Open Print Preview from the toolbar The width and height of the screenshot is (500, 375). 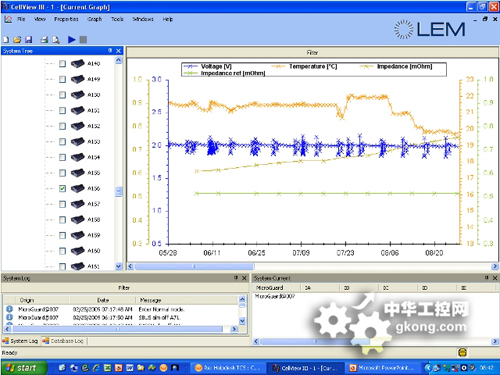56,40
